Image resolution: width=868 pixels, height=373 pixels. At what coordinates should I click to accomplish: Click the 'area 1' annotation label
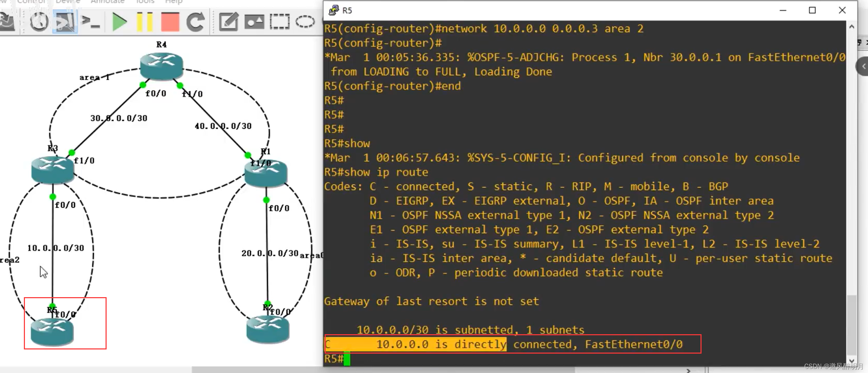coord(94,77)
